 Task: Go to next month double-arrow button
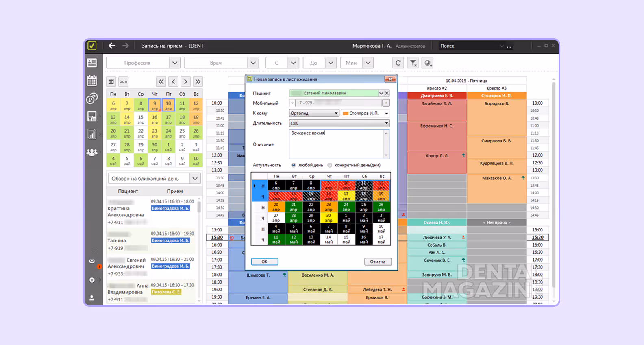click(198, 81)
